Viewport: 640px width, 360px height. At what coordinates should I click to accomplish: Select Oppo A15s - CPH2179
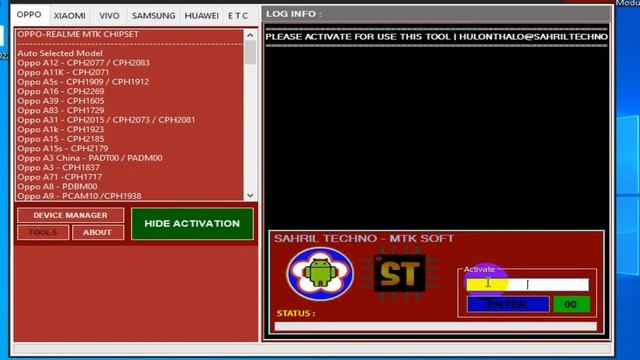coord(63,148)
